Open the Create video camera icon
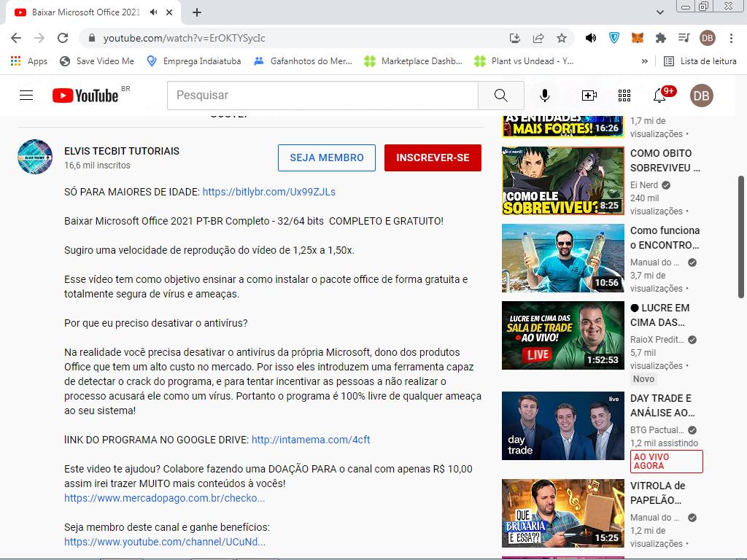 [589, 96]
